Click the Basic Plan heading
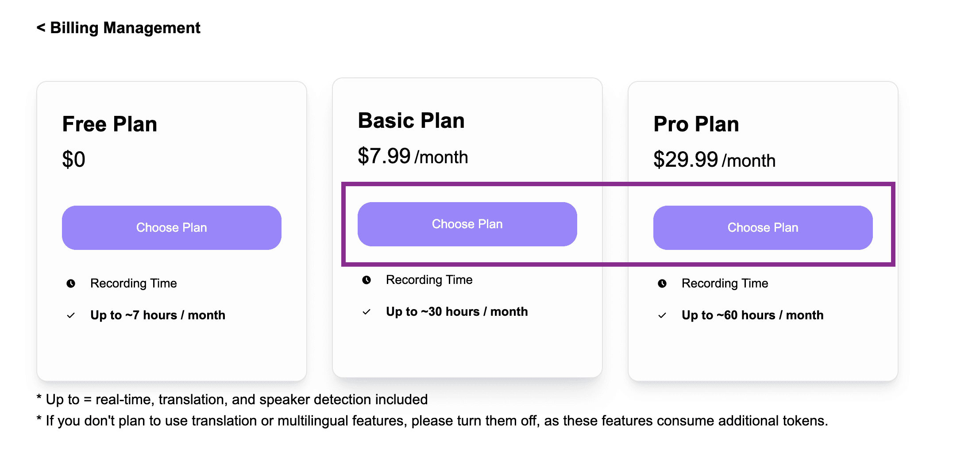The image size is (980, 475). (411, 121)
